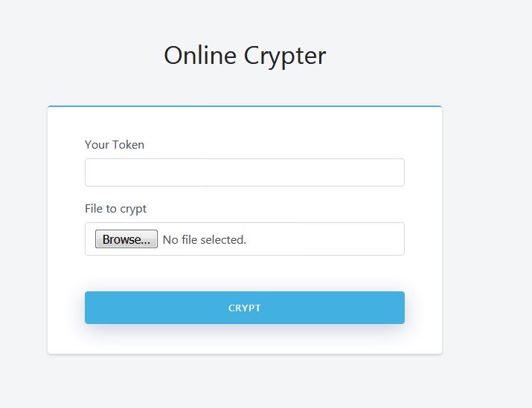Image resolution: width=532 pixels, height=408 pixels.
Task: Click the Your Token input field
Action: (244, 172)
